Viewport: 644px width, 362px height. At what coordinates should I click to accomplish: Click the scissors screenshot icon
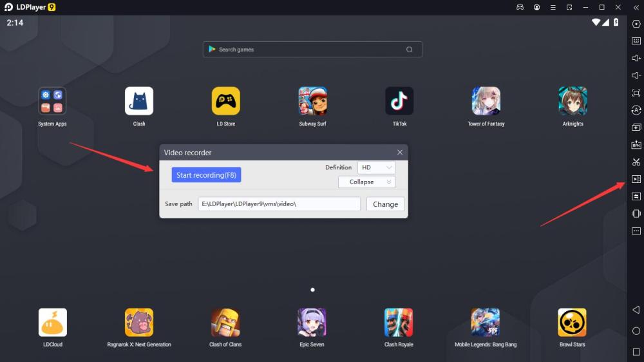point(636,162)
